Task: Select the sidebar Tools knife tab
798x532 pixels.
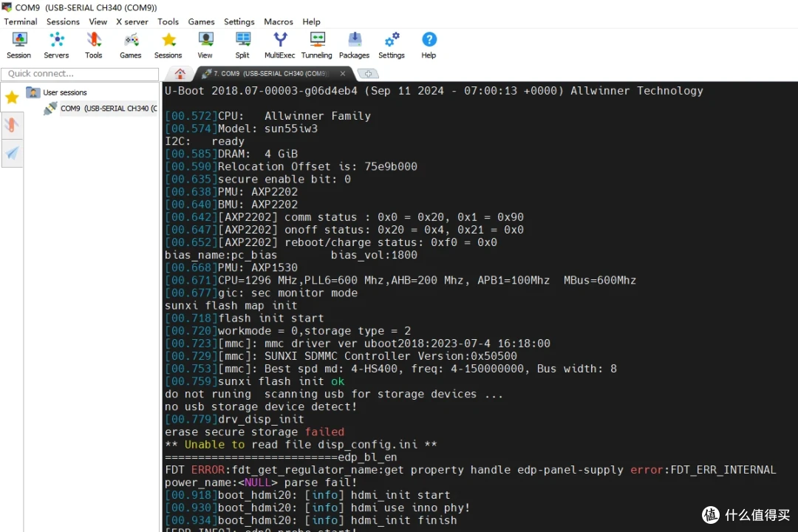Action: 12,125
